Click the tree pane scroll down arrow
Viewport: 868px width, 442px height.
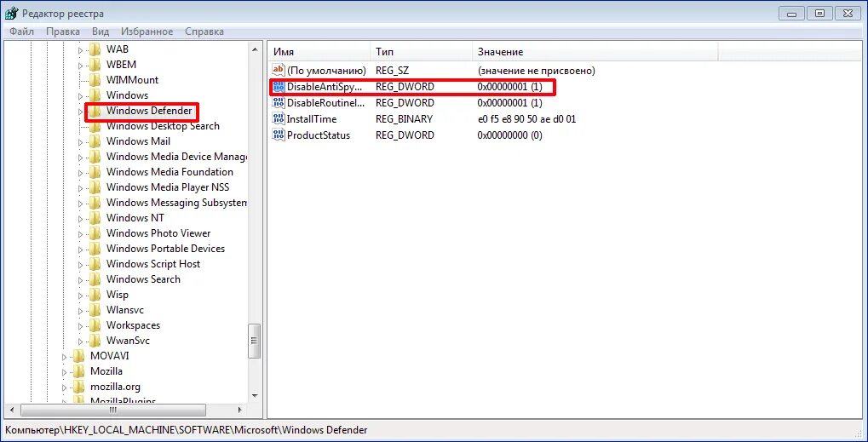[x=255, y=395]
